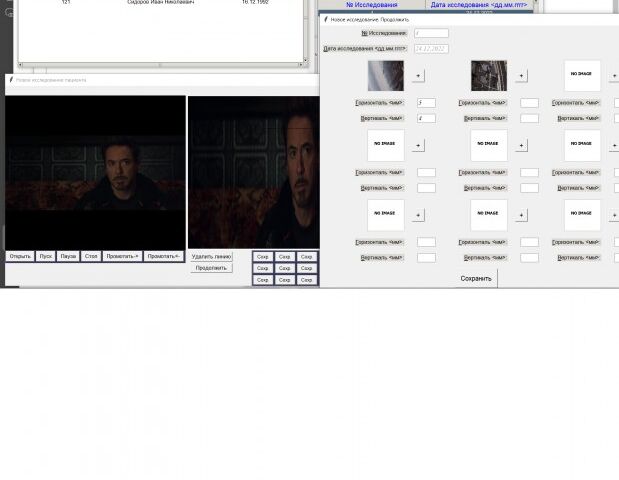Click the right arrow of the patient list scrollbar
Viewport: 619px width, 480px height.
point(301,64)
